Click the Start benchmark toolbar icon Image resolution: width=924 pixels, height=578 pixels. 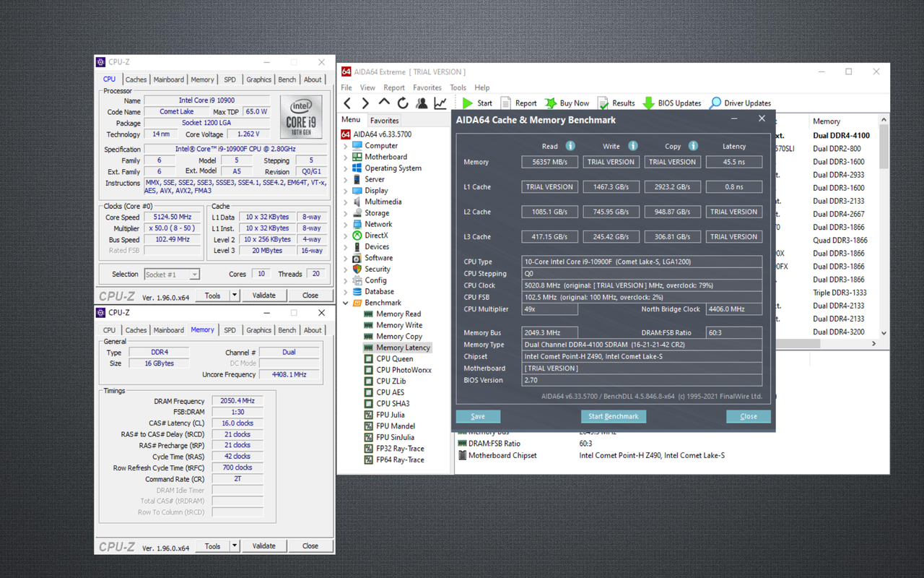point(468,103)
